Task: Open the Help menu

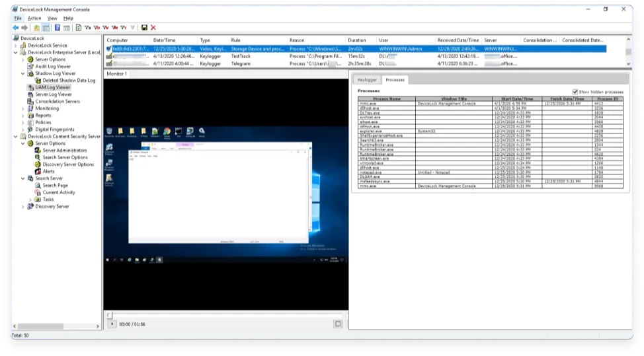Action: [68, 18]
